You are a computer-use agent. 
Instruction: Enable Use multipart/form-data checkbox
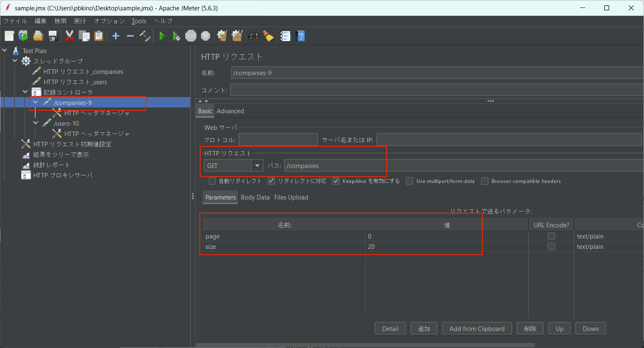[409, 181]
